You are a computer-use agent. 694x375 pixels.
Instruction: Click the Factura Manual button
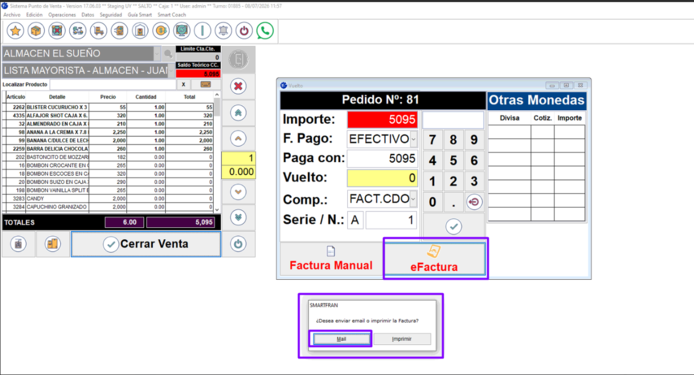coord(331,259)
